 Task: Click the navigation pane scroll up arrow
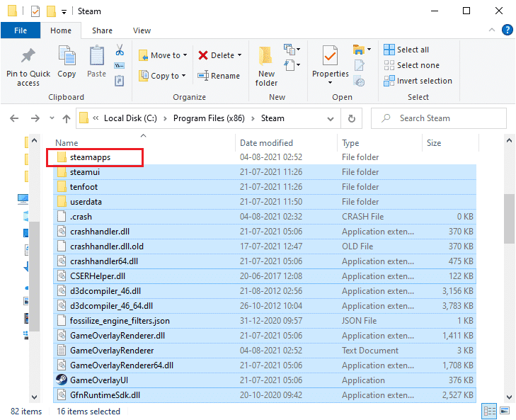(34, 140)
